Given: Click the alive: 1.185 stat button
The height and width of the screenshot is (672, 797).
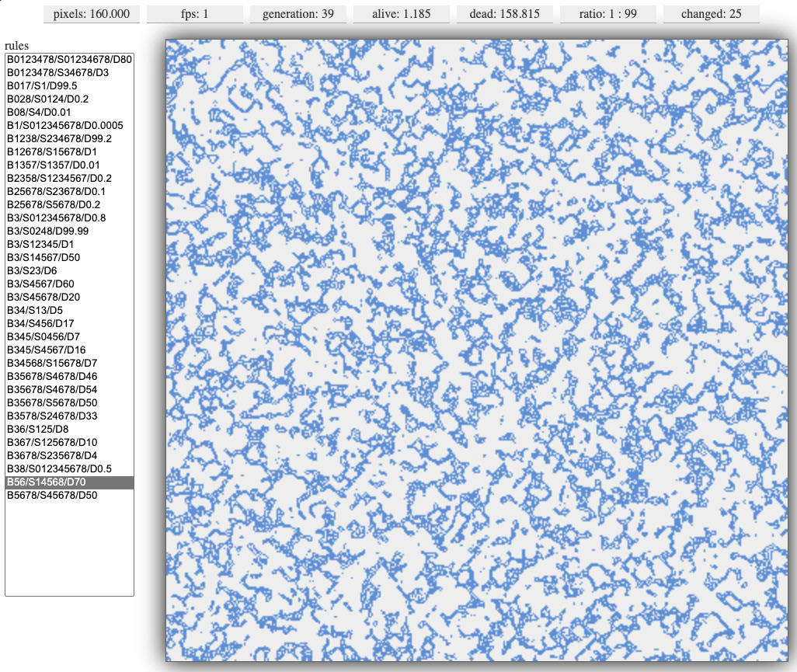Looking at the screenshot, I should pos(401,14).
